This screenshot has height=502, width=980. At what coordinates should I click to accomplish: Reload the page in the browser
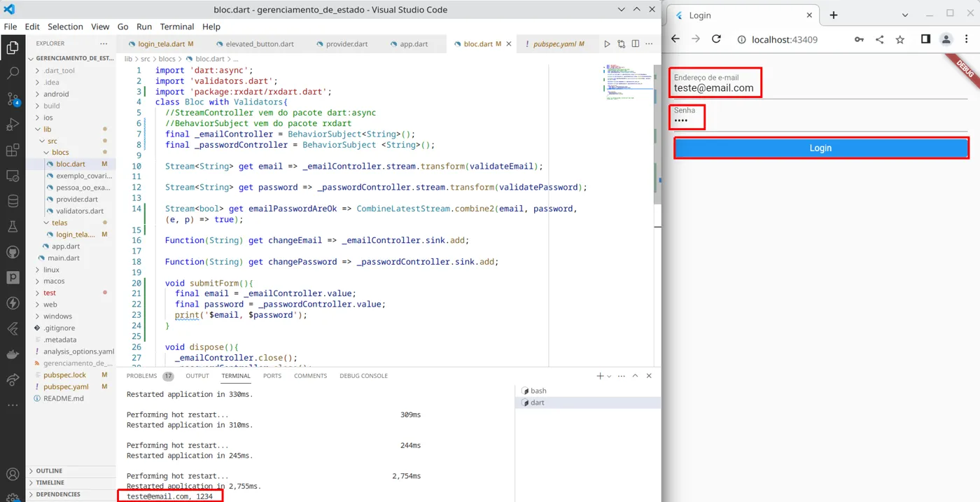(x=716, y=39)
